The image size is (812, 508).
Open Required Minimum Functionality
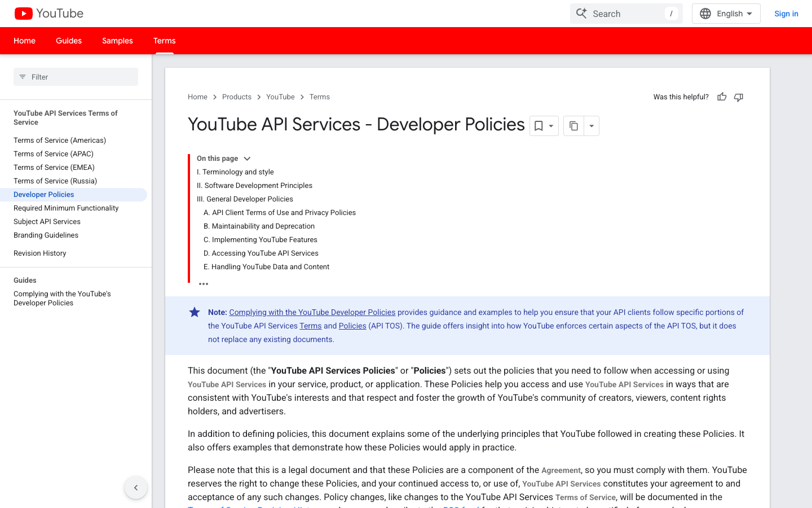tap(66, 208)
